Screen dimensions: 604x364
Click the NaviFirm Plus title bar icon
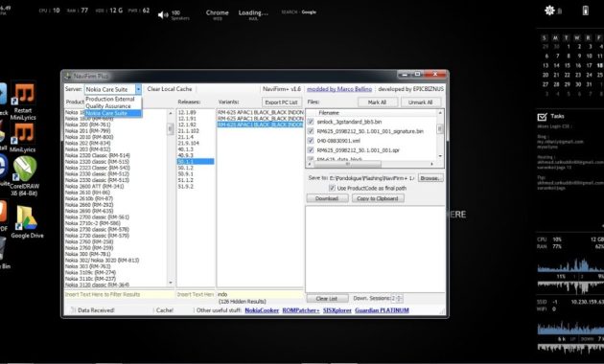click(x=68, y=77)
